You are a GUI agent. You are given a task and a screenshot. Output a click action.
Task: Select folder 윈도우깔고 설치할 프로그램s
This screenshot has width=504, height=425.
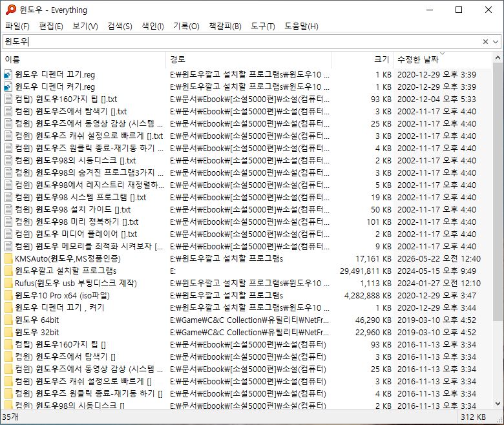tap(65, 271)
